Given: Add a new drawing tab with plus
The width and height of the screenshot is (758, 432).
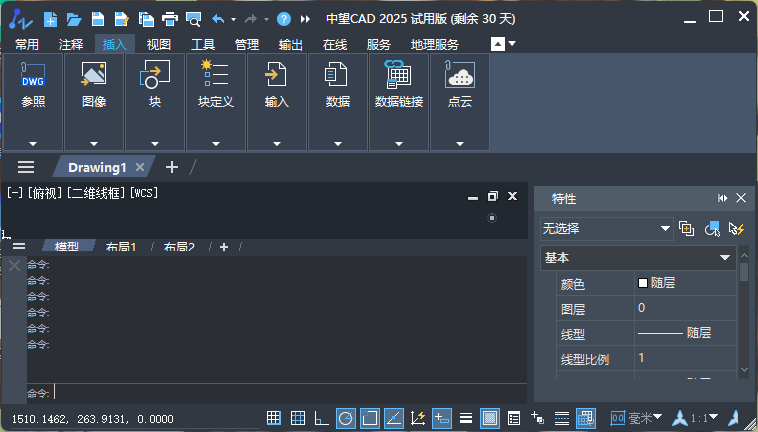Looking at the screenshot, I should coord(172,167).
